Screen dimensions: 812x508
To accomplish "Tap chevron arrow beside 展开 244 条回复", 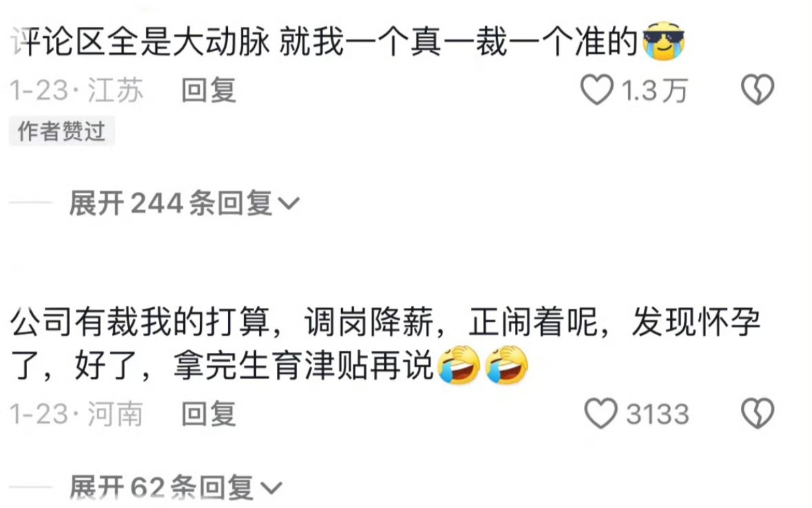I will point(289,204).
